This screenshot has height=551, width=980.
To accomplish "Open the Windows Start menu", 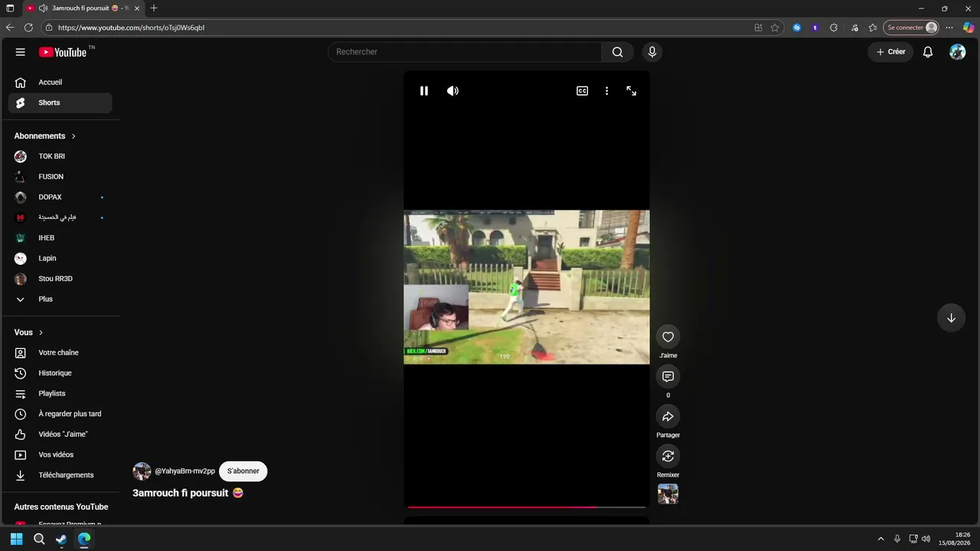I will point(16,539).
